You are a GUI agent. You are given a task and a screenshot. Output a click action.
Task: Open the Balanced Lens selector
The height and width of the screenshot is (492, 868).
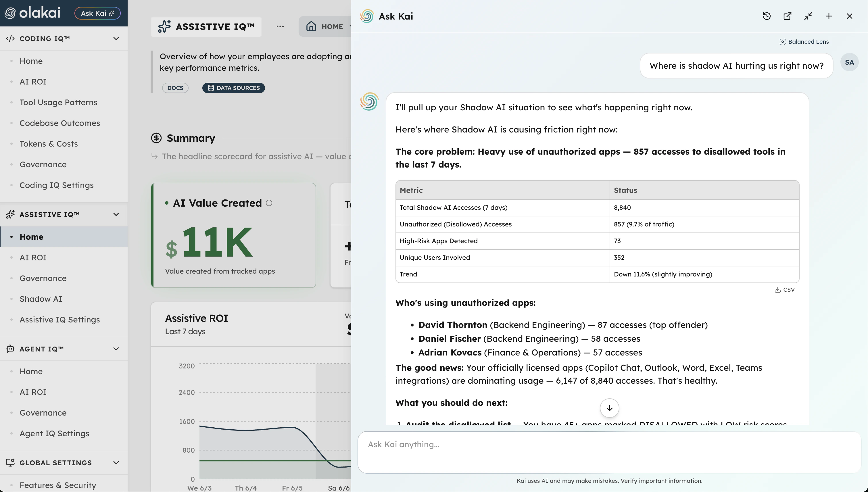pos(804,42)
